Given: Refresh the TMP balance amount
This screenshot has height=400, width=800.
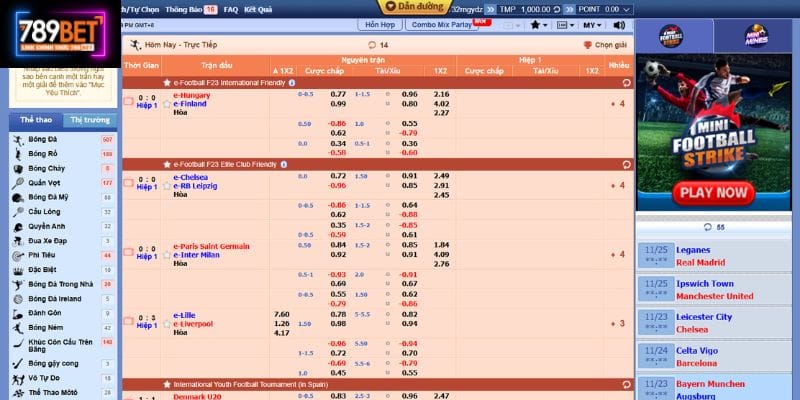Looking at the screenshot, I should pyautogui.click(x=557, y=9).
